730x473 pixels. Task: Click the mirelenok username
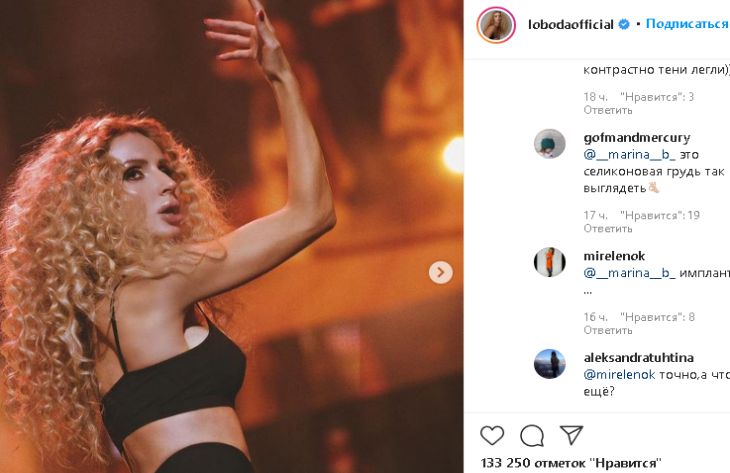coord(614,256)
